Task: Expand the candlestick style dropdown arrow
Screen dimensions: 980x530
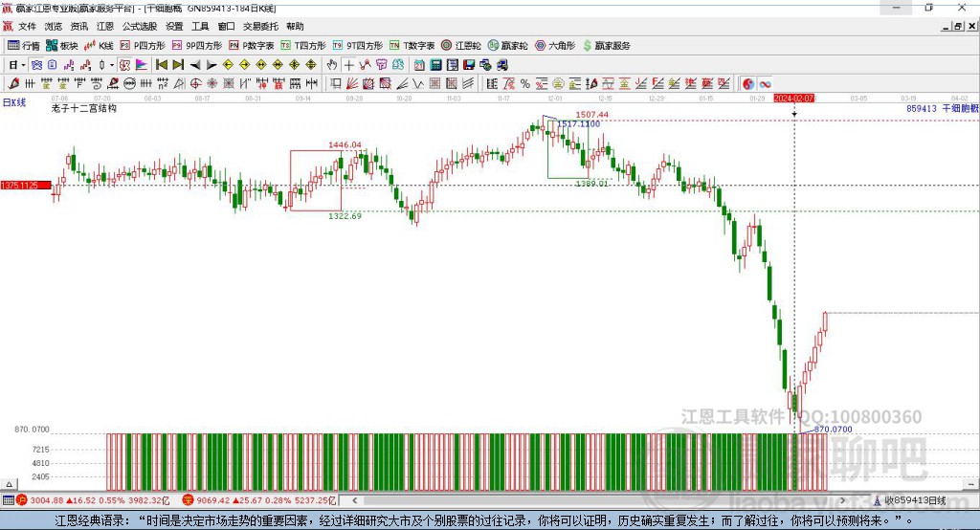Action: click(112, 65)
